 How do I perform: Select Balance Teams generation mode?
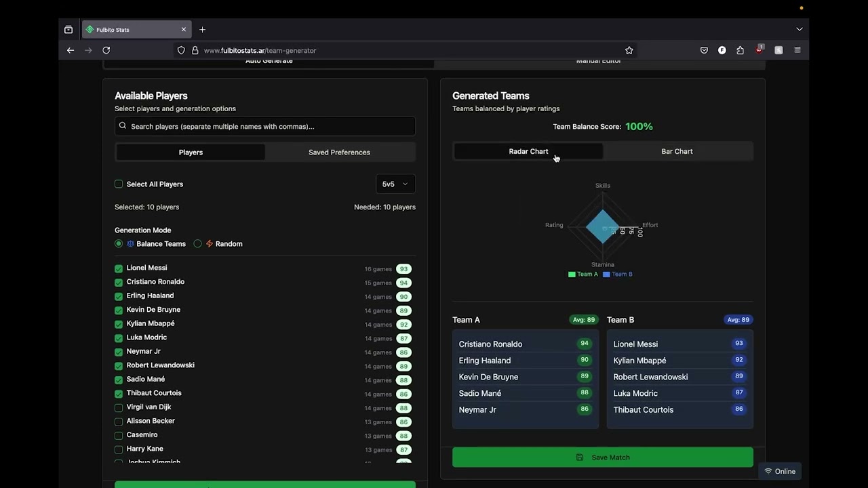coord(119,243)
